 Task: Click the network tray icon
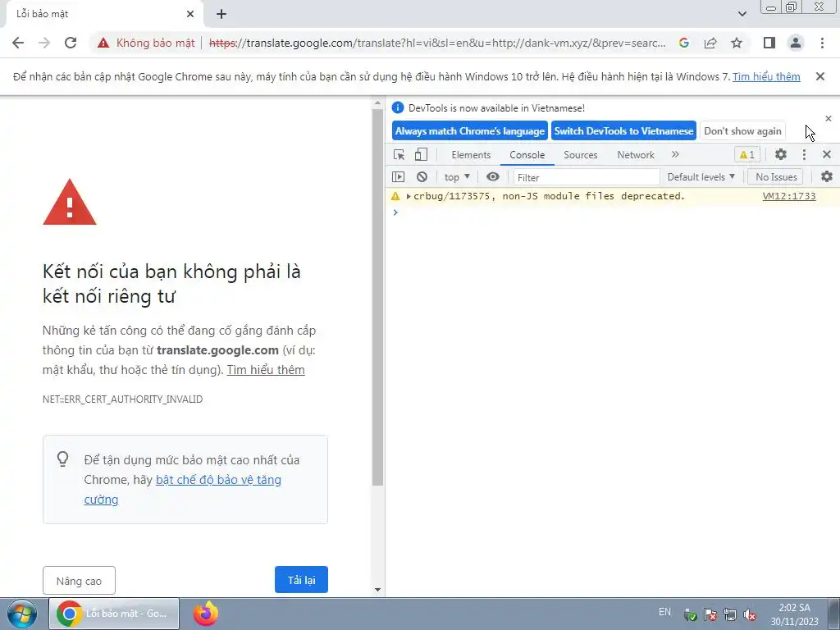730,614
